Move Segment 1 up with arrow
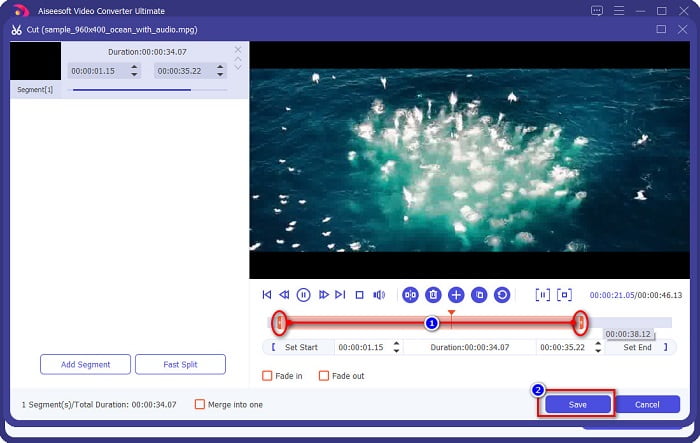Viewport: 700px width, 443px height. 238,59
